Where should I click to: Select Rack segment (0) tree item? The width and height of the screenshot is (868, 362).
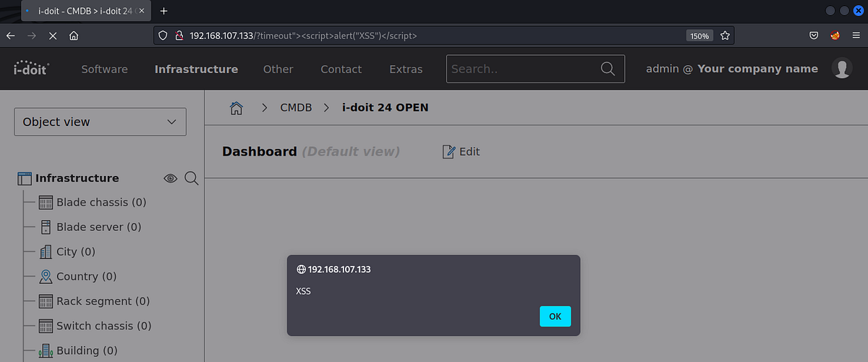tap(103, 301)
